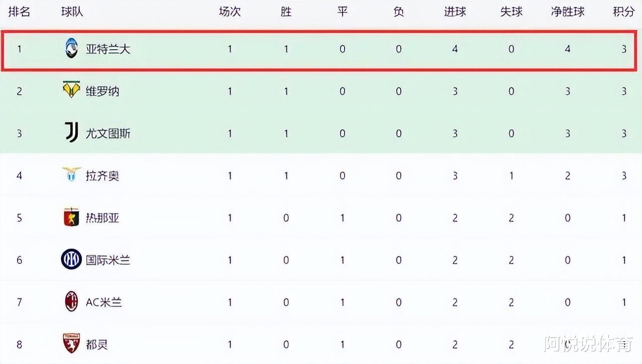Image resolution: width=642 pixels, height=364 pixels.
Task: Open the AC米兰 team link
Action: 104,302
